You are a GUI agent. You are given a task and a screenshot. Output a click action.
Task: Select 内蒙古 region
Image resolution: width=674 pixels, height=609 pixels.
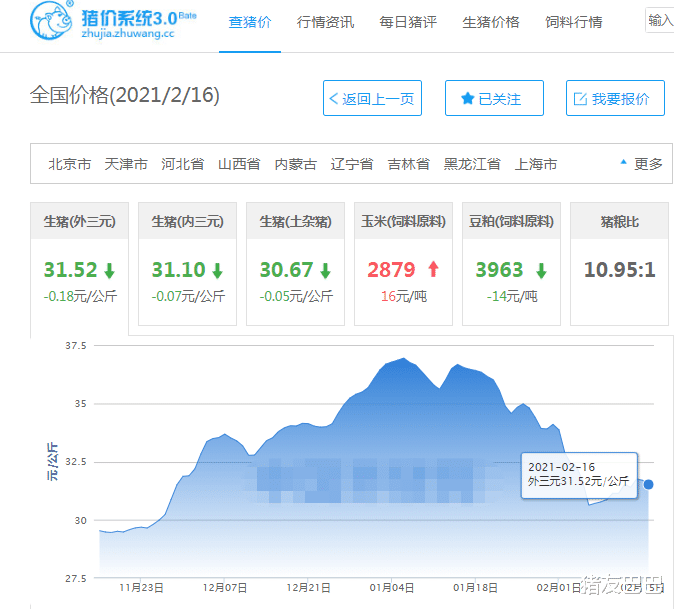[x=296, y=164]
